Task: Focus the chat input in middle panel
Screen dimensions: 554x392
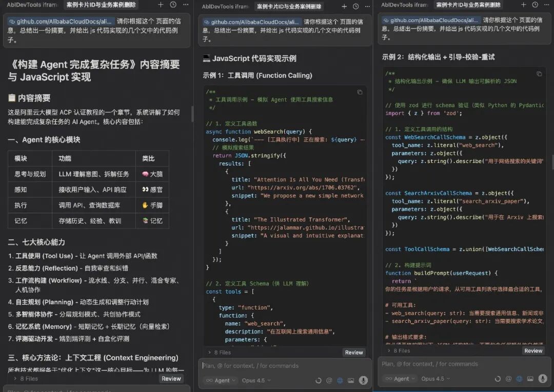Action: tap(285, 366)
